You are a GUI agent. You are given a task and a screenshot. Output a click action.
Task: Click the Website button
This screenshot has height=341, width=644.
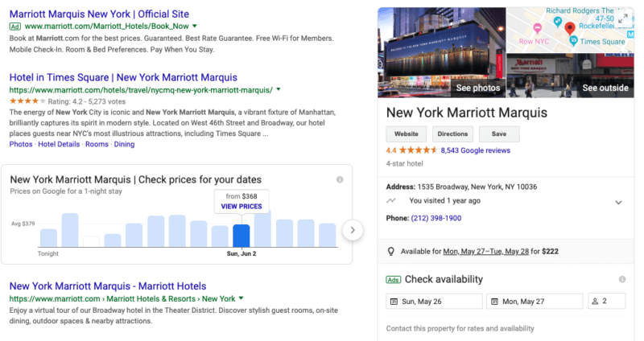point(407,134)
